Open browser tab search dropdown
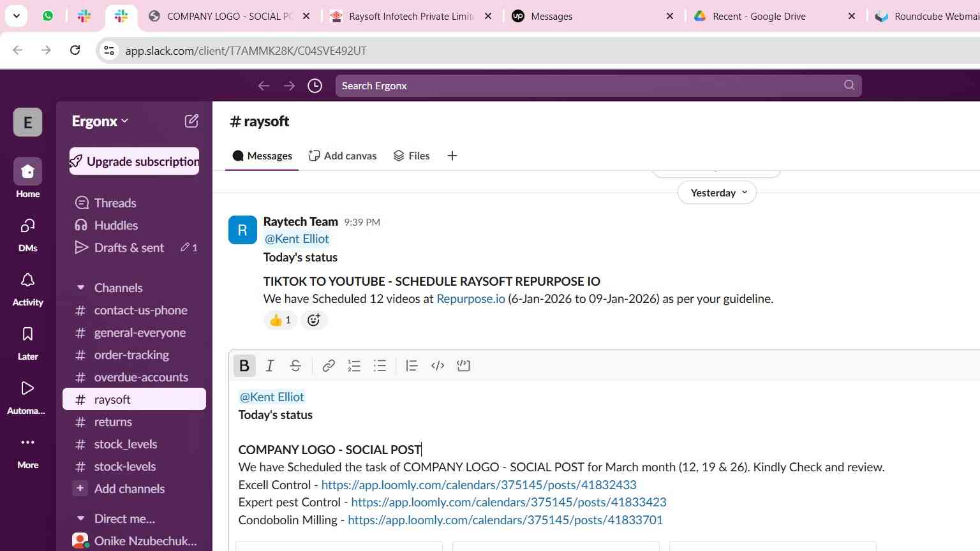 tap(16, 16)
